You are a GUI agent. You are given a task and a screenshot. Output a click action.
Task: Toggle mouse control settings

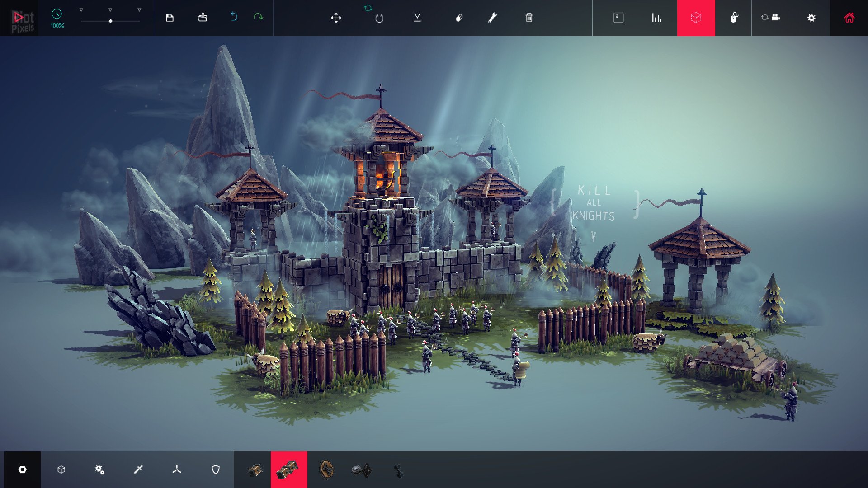(734, 17)
